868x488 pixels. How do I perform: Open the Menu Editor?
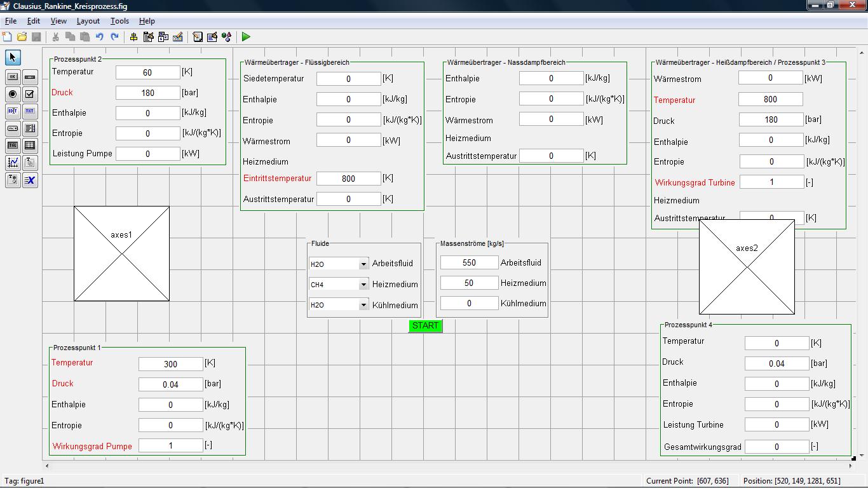149,37
